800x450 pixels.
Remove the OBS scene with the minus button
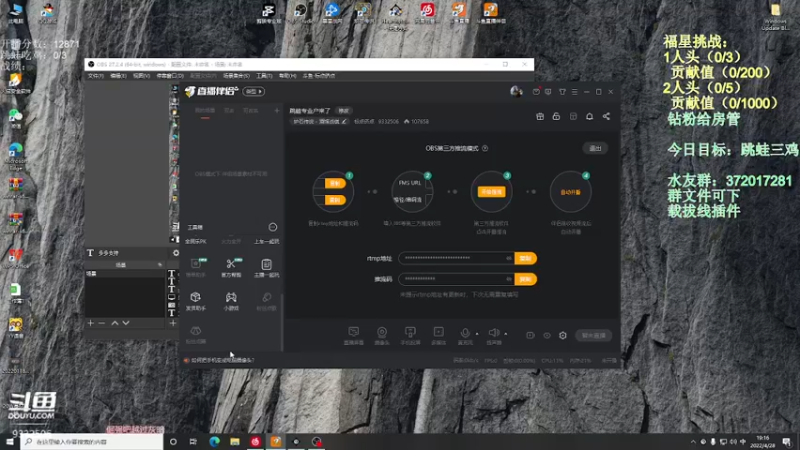tap(102, 323)
